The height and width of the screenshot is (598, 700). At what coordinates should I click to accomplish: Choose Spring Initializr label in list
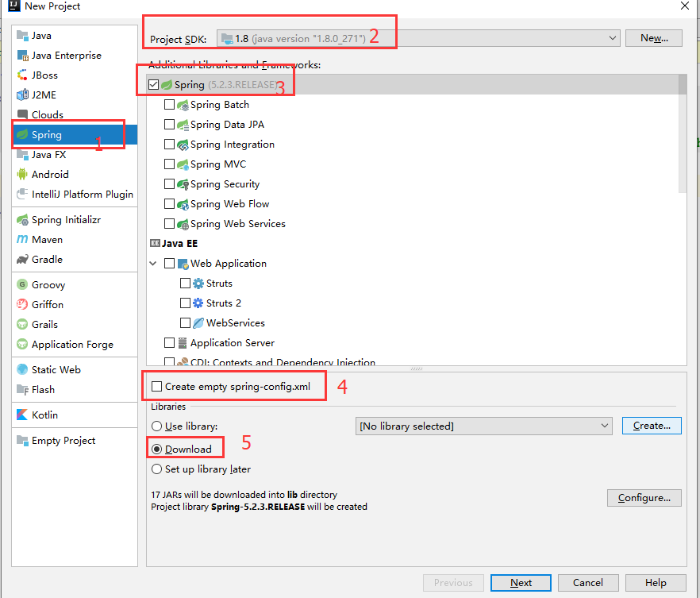66,220
